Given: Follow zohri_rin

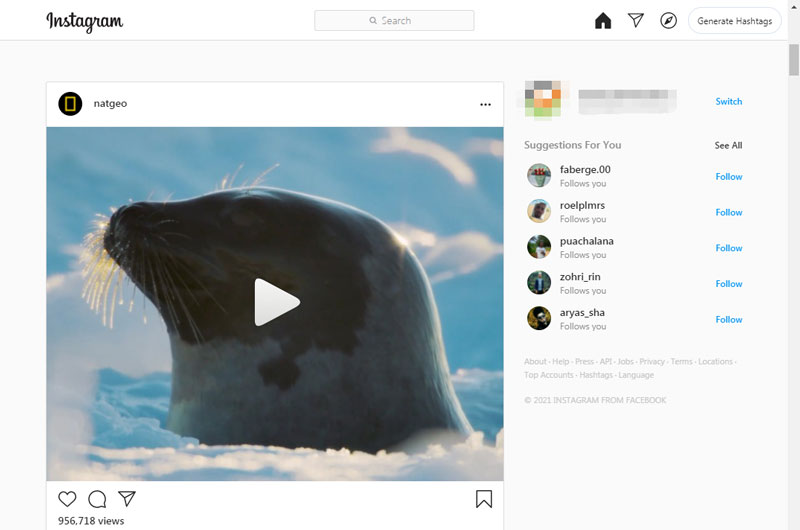Looking at the screenshot, I should tap(729, 284).
